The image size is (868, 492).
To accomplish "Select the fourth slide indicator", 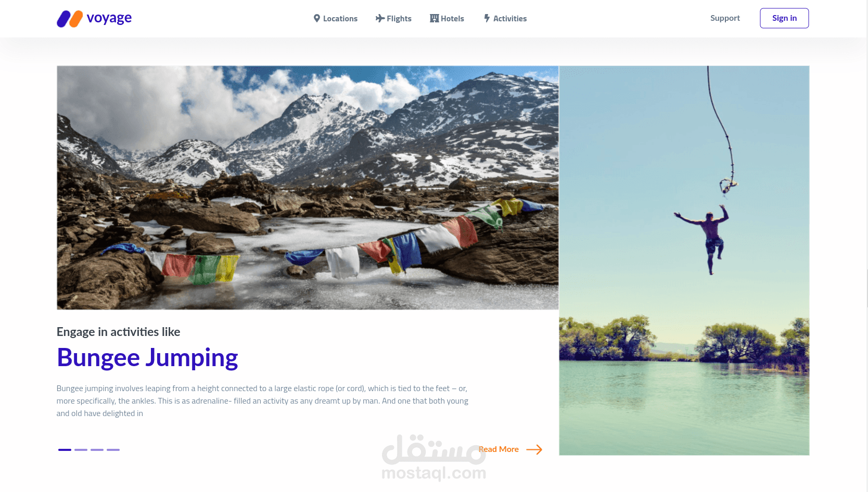I will coord(113,450).
